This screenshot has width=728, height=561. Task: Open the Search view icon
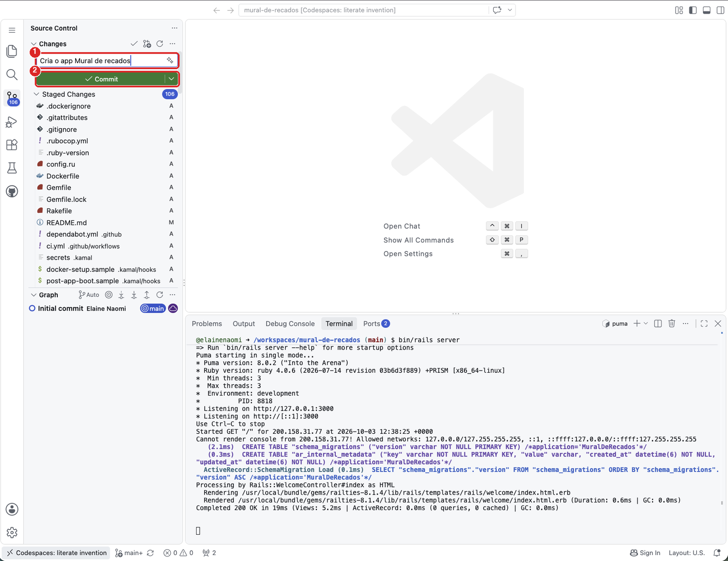(x=12, y=75)
